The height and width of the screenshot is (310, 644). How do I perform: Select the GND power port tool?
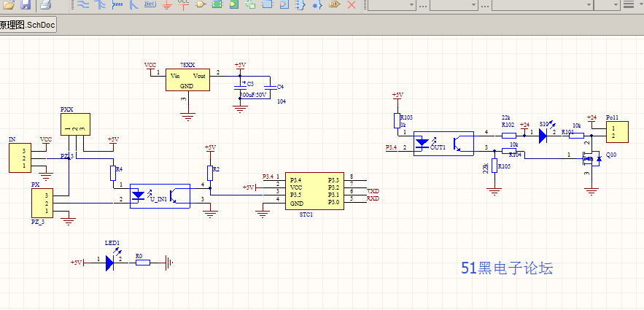[x=167, y=4]
